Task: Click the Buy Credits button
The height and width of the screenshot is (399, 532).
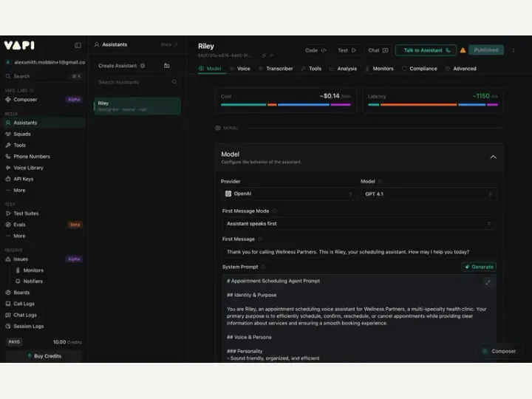Action: [44, 356]
